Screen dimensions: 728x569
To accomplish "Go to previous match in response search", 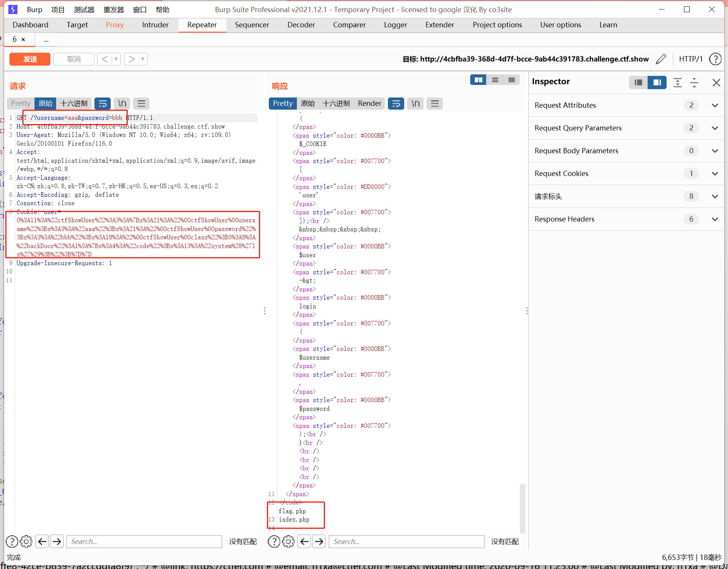I will (304, 542).
